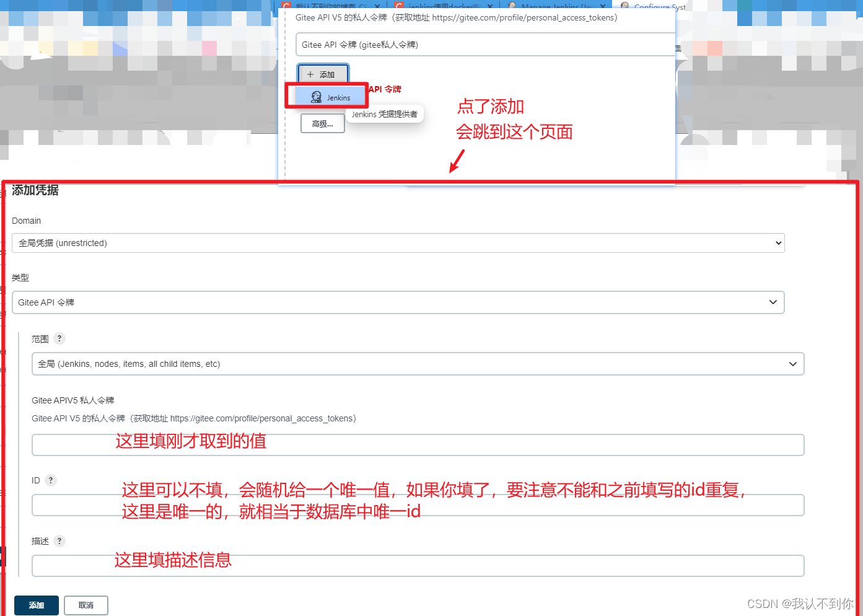Submit with the dark blue 添加 button
Screen dimensions: 863x616
[x=37, y=605]
